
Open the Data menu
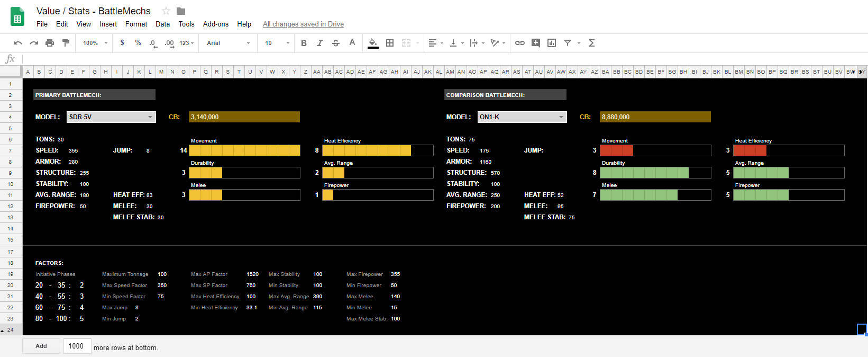point(163,24)
